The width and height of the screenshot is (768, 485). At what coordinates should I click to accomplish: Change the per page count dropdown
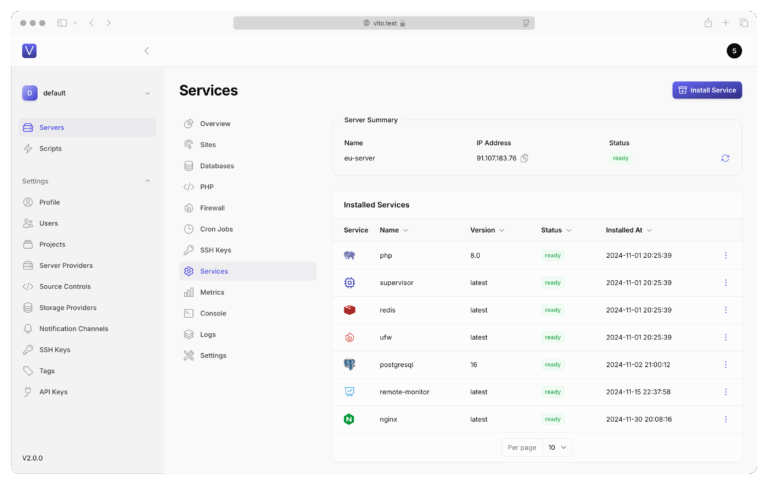(x=556, y=447)
